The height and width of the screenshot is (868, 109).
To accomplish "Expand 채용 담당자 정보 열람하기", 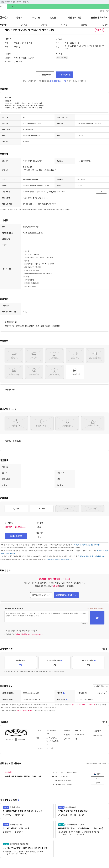I will click(x=66, y=595).
